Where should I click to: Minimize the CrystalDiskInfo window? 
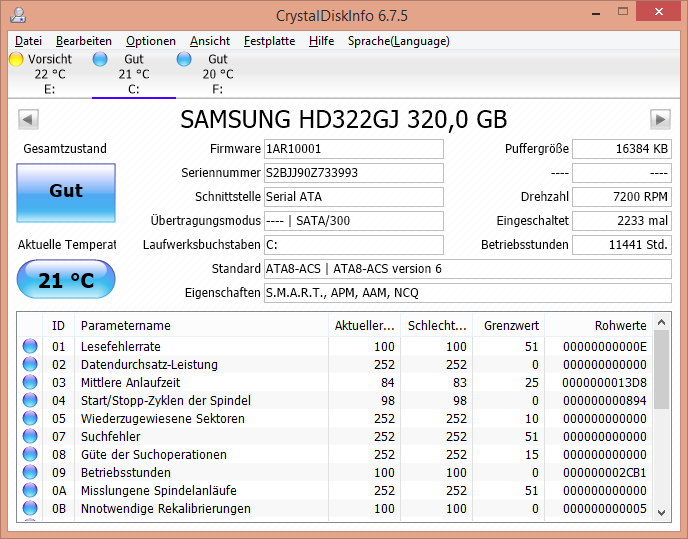tap(596, 14)
